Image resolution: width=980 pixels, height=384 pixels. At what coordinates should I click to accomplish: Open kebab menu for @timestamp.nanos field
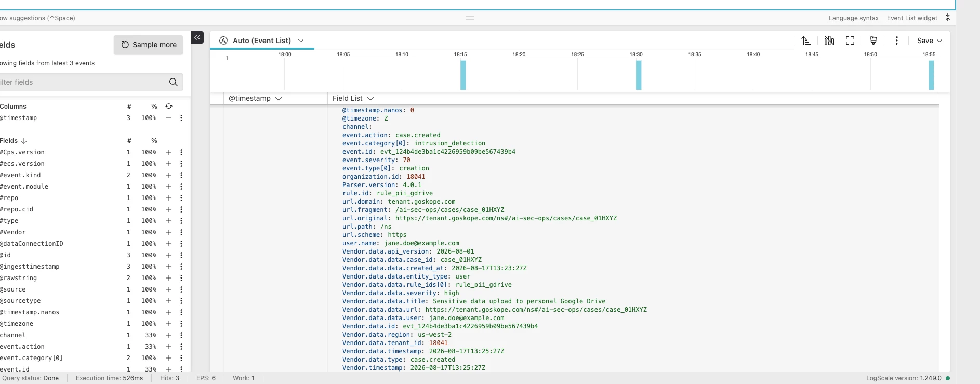pyautogui.click(x=181, y=312)
